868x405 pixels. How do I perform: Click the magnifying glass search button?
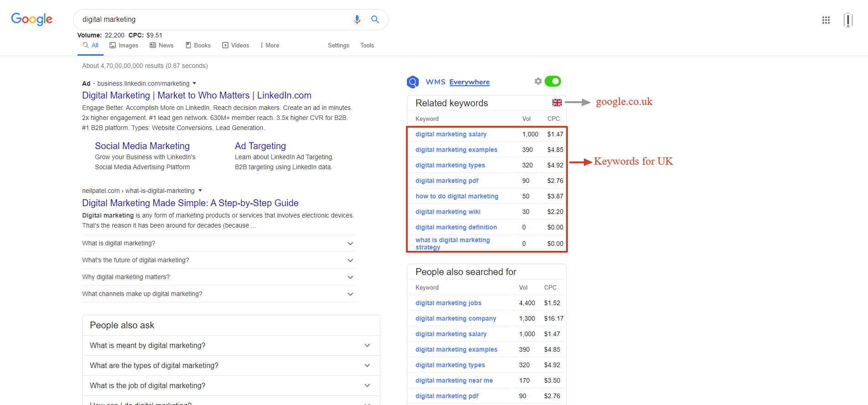[375, 20]
